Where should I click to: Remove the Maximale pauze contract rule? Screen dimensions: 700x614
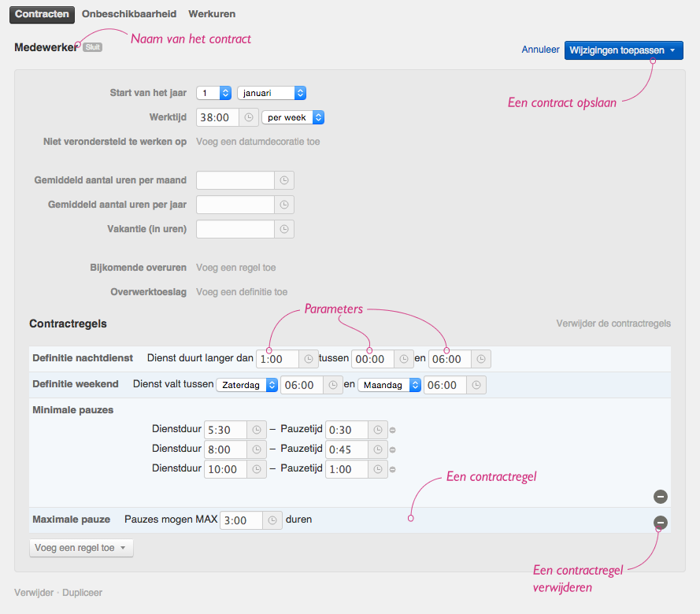661,522
